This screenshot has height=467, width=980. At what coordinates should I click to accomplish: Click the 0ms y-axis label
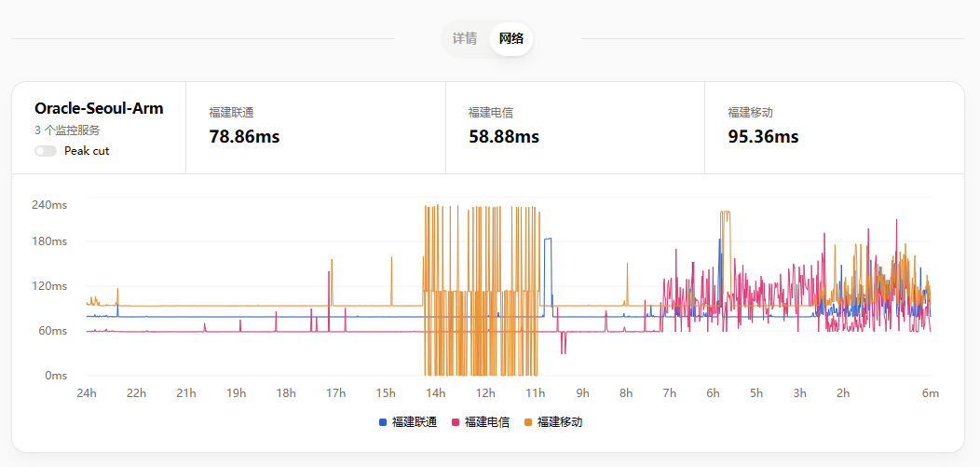pos(56,376)
